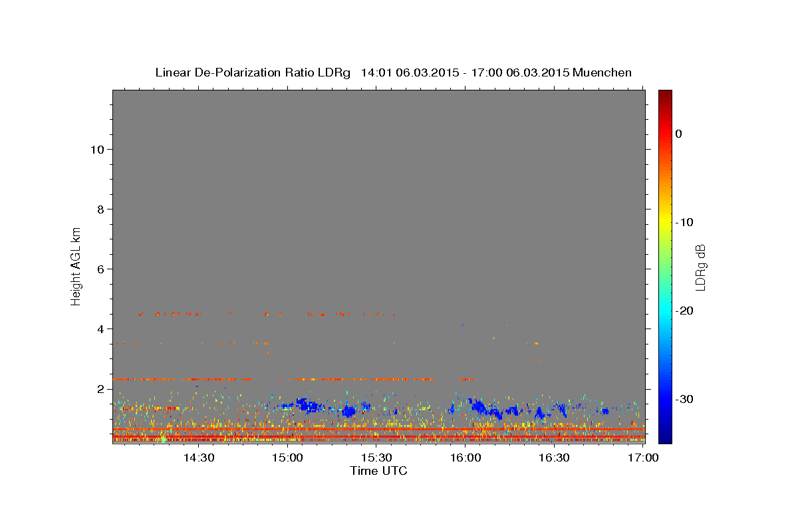
Task: Click the 'Time UTC' axis label
Action: click(378, 471)
